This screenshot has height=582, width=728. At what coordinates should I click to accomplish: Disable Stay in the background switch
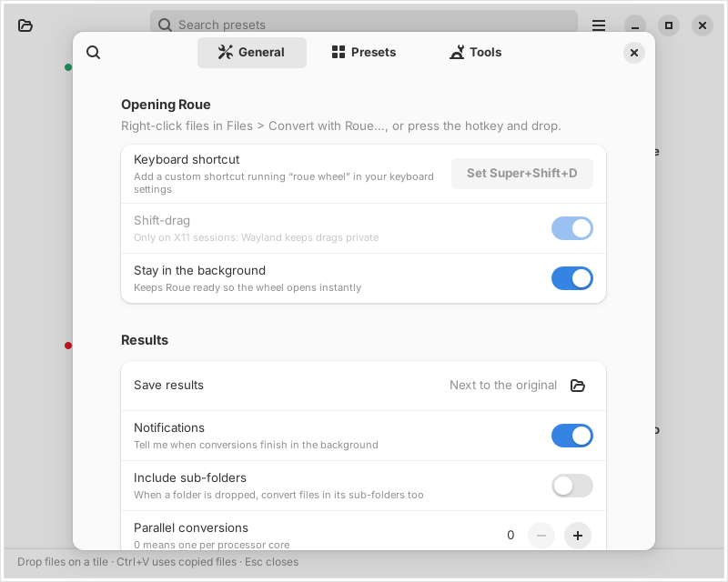[572, 278]
